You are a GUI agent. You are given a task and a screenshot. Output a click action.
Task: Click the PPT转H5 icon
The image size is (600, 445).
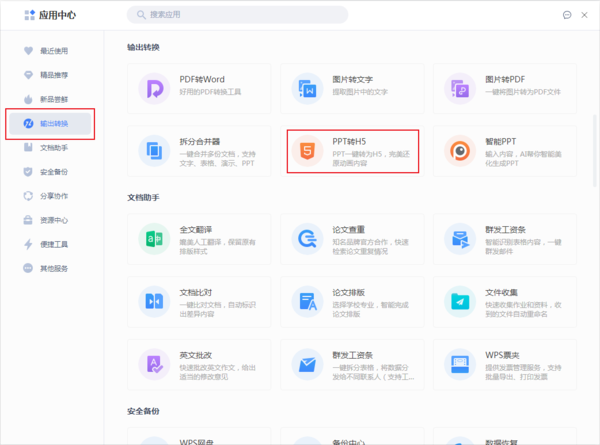coord(307,152)
